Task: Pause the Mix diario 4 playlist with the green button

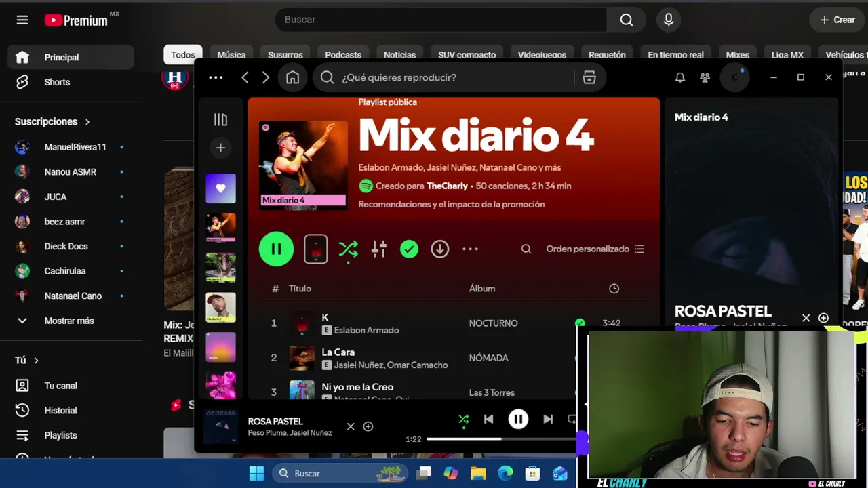Action: coord(276,249)
